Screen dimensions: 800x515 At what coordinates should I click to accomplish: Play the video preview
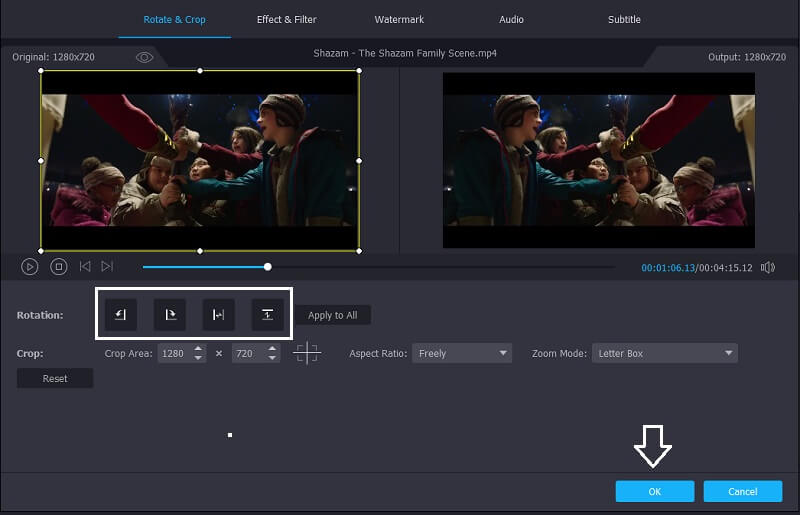[30, 267]
